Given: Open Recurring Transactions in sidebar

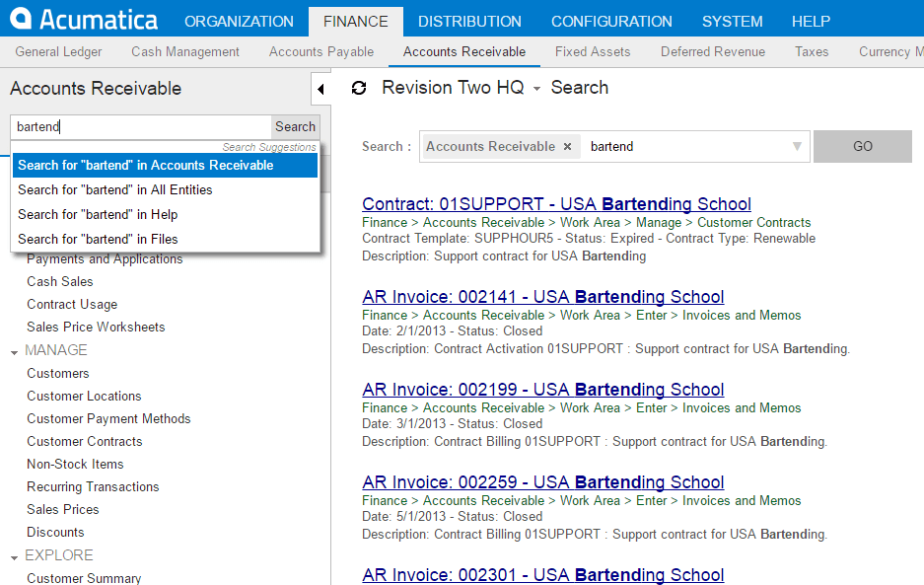Looking at the screenshot, I should click(x=93, y=486).
